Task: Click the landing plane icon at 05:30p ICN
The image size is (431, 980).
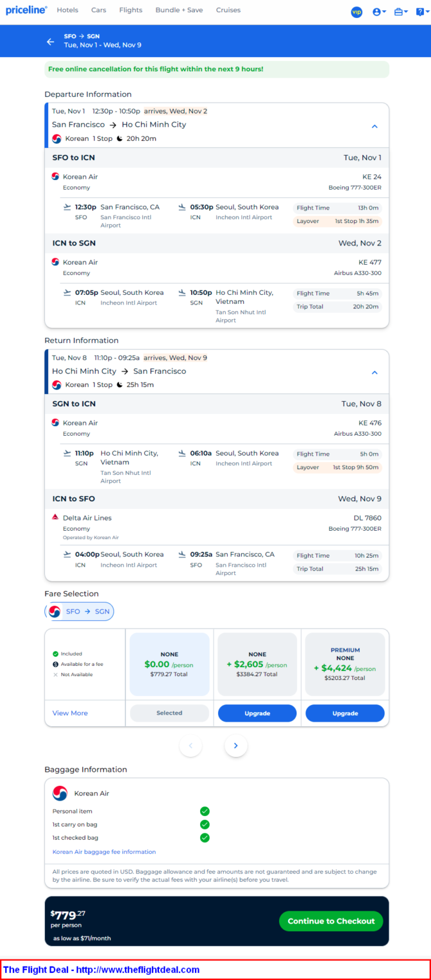Action: 182,207
